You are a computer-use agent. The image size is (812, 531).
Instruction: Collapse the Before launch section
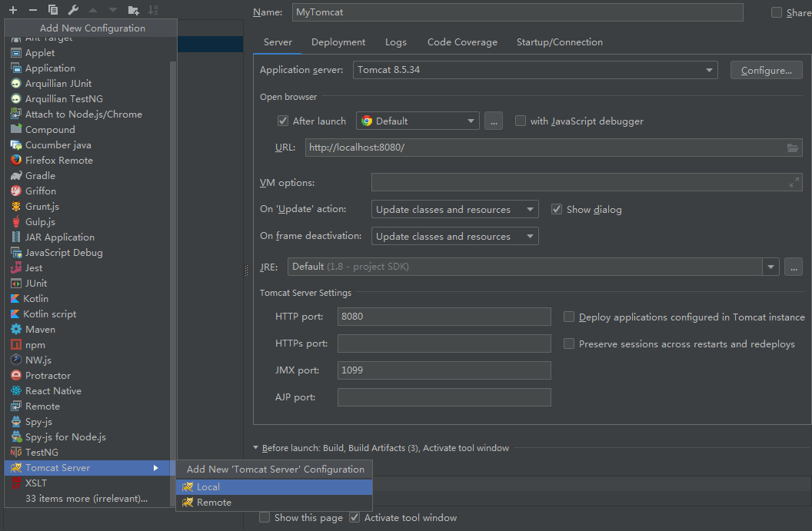(256, 448)
